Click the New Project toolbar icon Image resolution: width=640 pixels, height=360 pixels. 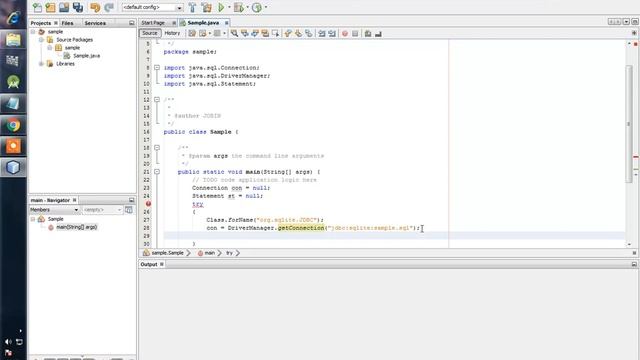pyautogui.click(x=51, y=7)
